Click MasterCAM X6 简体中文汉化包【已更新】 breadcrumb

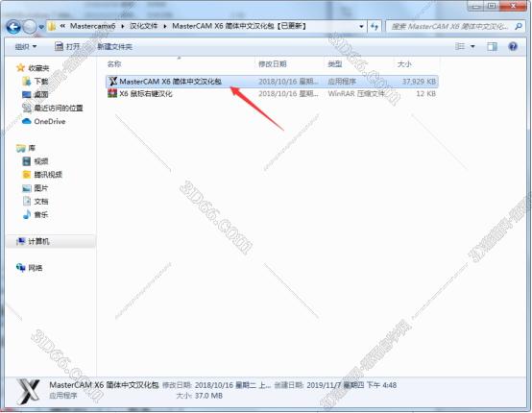(x=239, y=26)
